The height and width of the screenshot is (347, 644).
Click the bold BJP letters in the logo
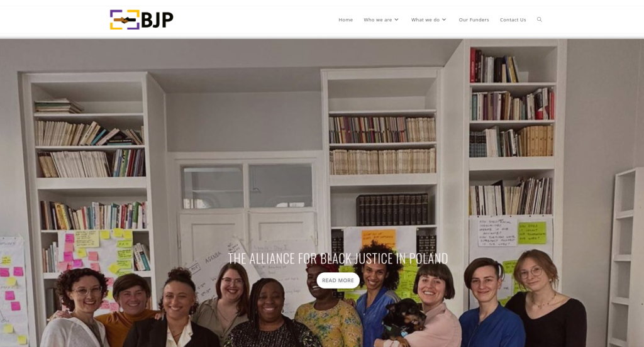click(x=157, y=19)
